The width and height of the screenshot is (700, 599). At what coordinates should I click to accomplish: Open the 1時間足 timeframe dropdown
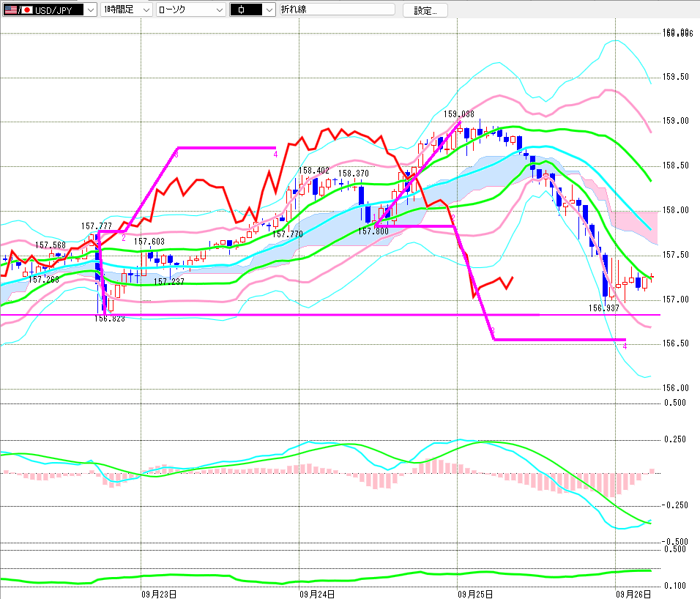(127, 10)
